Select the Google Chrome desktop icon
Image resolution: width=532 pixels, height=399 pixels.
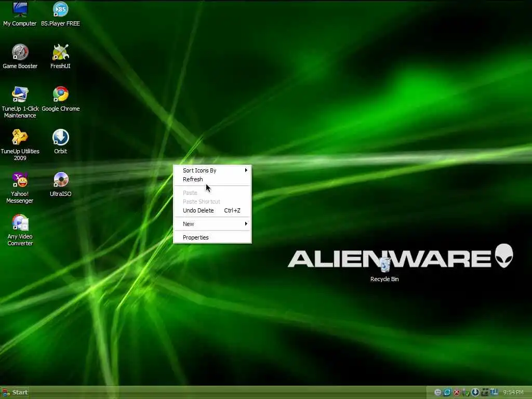point(61,99)
